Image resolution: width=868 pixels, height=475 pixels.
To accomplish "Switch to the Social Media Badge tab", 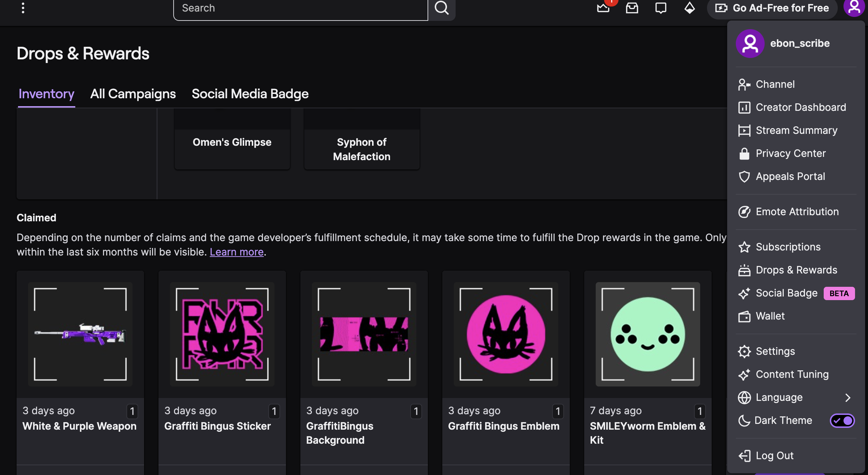I will [250, 94].
